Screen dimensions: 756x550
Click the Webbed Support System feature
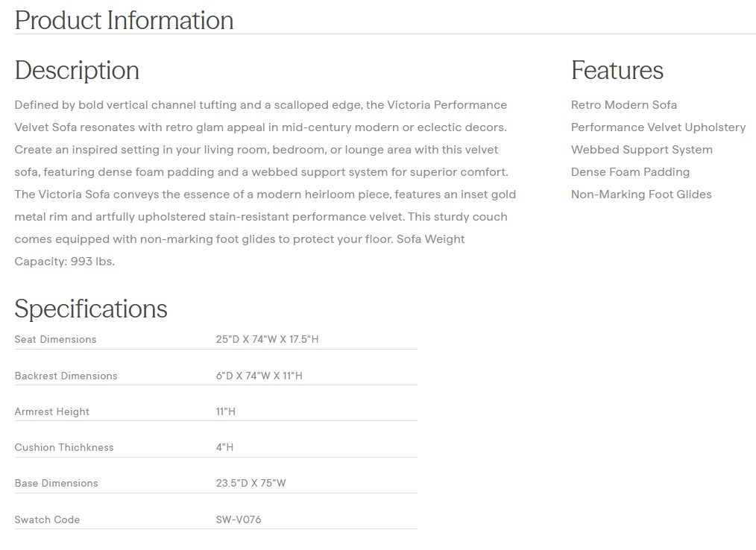coord(641,150)
